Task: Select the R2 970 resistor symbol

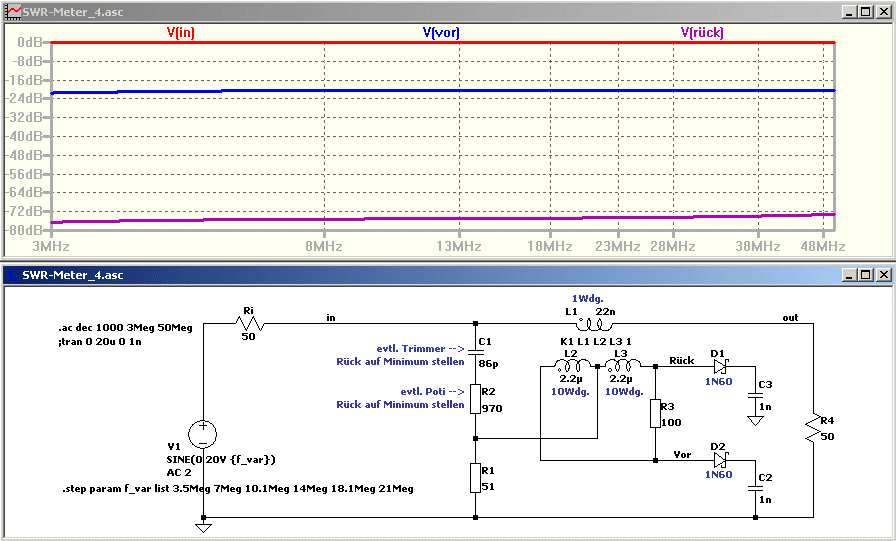Action: click(x=475, y=399)
